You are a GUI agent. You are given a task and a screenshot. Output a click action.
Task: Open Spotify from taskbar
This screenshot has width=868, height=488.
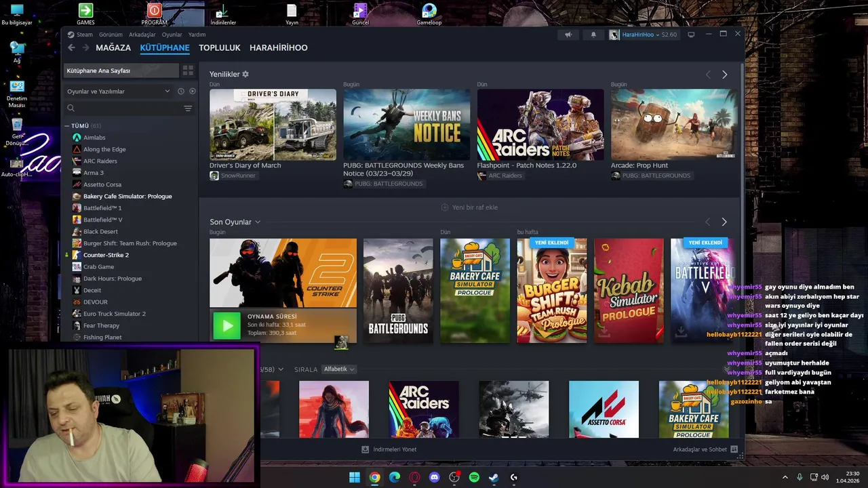point(474,477)
